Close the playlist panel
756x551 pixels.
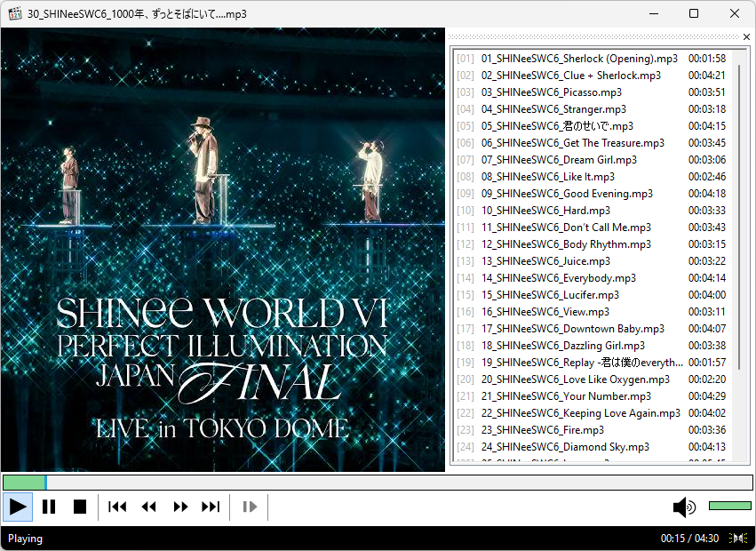click(x=746, y=36)
